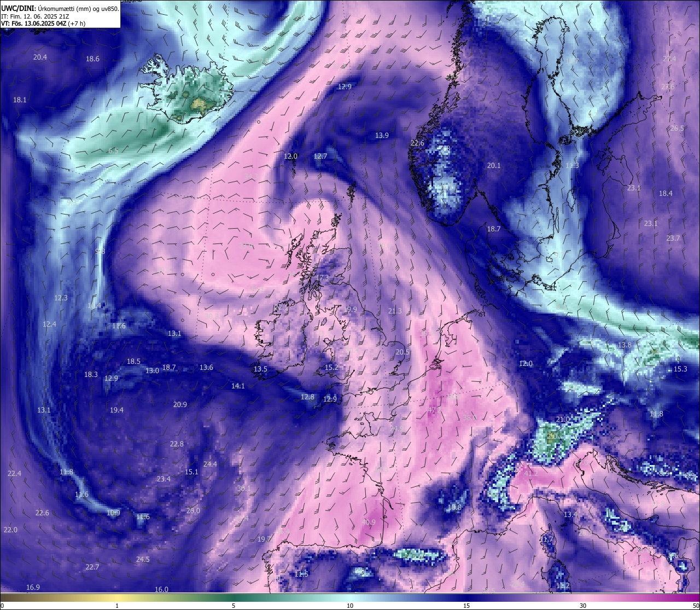
Task: Click the precipitation color scale bar
Action: click(x=350, y=597)
